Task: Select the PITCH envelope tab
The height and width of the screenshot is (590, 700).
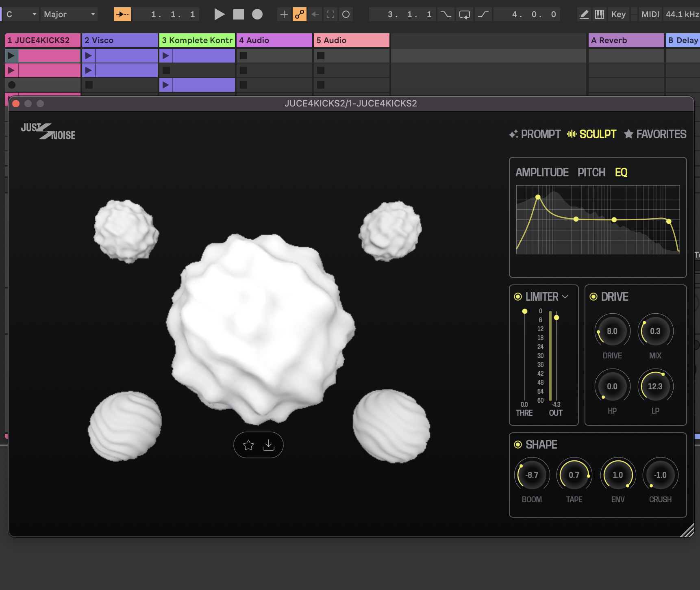Action: point(591,172)
